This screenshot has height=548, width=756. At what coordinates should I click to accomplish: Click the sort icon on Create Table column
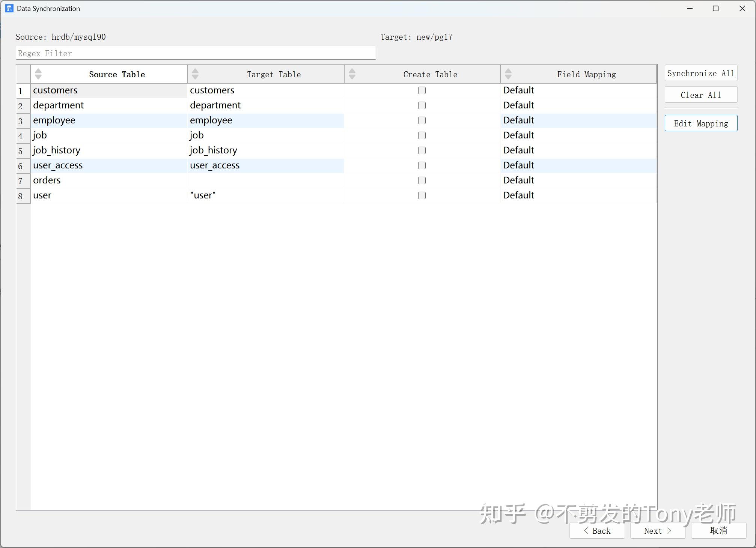352,74
